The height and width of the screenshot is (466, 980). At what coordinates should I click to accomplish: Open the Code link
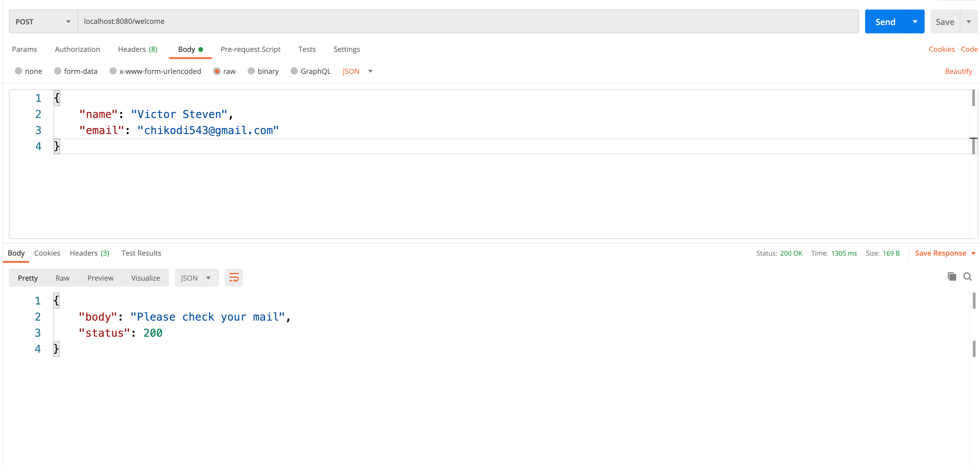click(x=969, y=49)
